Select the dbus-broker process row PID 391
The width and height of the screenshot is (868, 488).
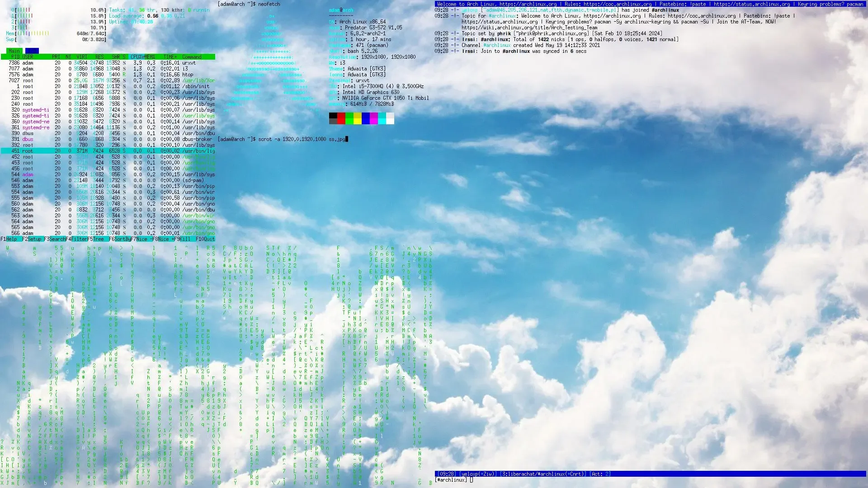click(x=108, y=139)
